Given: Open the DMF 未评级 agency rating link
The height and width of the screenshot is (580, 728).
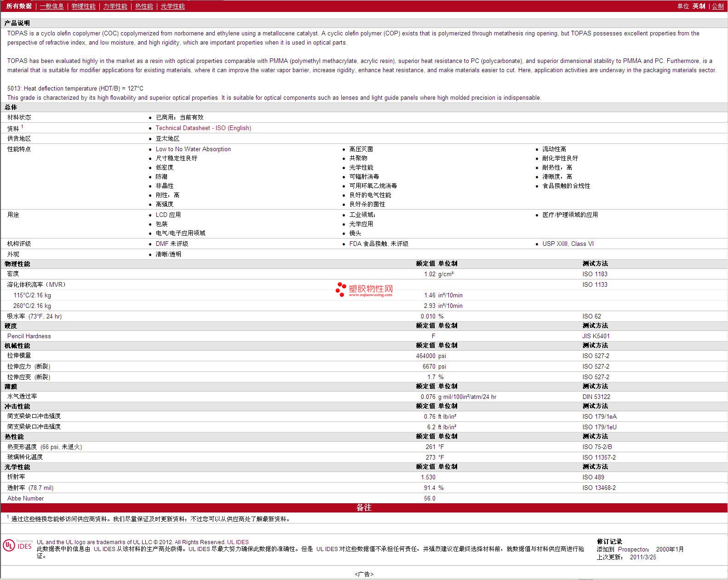Looking at the screenshot, I should tap(172, 244).
